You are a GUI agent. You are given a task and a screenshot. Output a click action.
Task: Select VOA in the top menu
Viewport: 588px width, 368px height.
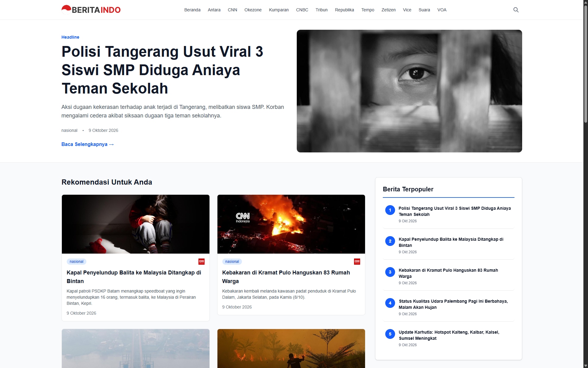point(442,10)
